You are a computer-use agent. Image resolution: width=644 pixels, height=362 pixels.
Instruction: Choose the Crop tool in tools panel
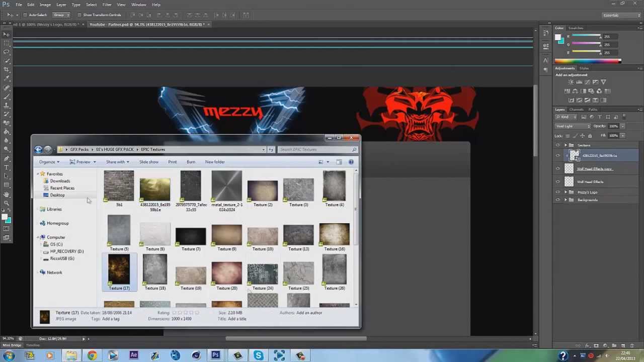6,69
